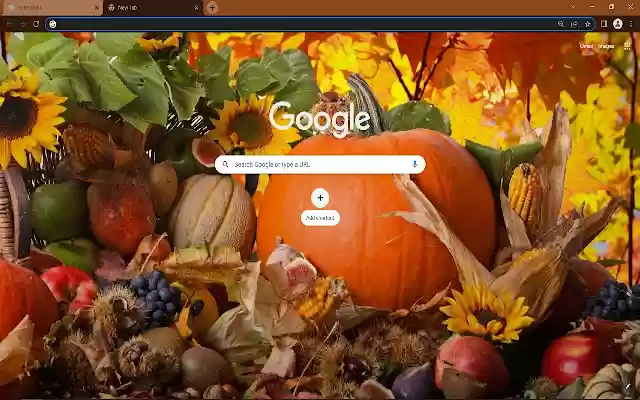This screenshot has height=400, width=640.
Task: Open the Gmail link
Action: (586, 46)
